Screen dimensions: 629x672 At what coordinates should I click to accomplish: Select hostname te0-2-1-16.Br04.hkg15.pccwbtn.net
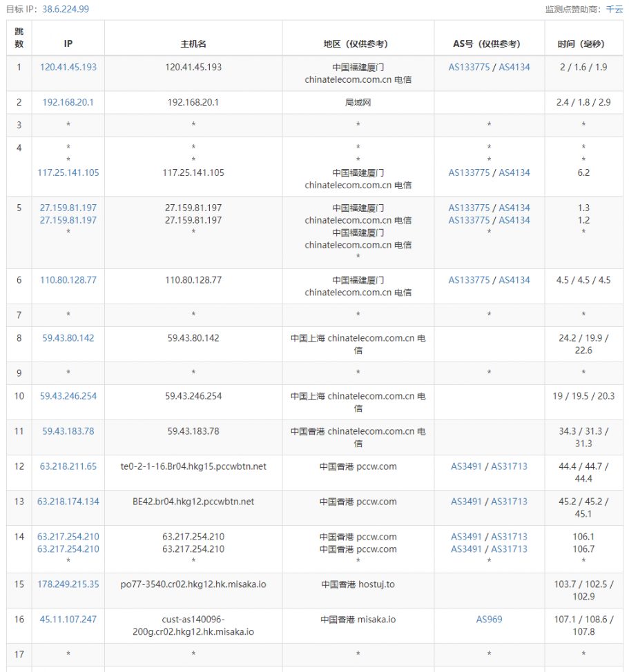(193, 466)
